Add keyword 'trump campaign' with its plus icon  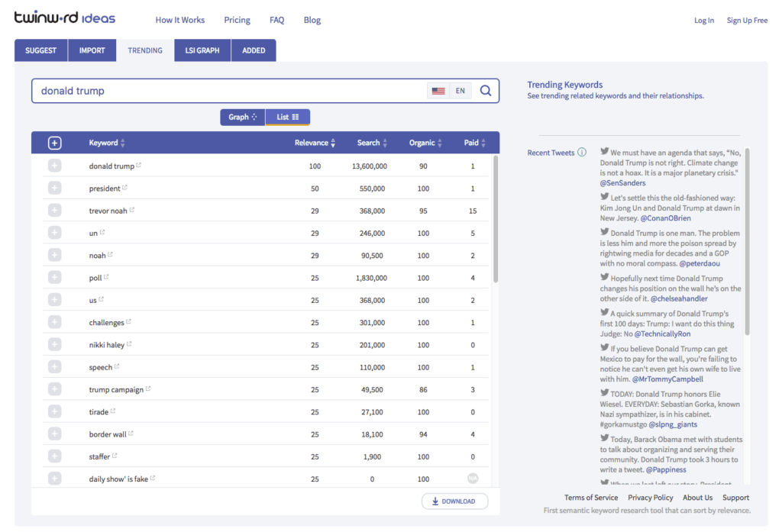coord(54,389)
